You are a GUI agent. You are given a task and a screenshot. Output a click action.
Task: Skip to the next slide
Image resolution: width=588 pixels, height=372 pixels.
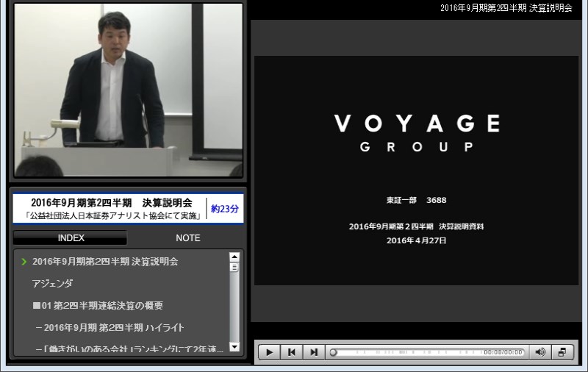coord(314,352)
